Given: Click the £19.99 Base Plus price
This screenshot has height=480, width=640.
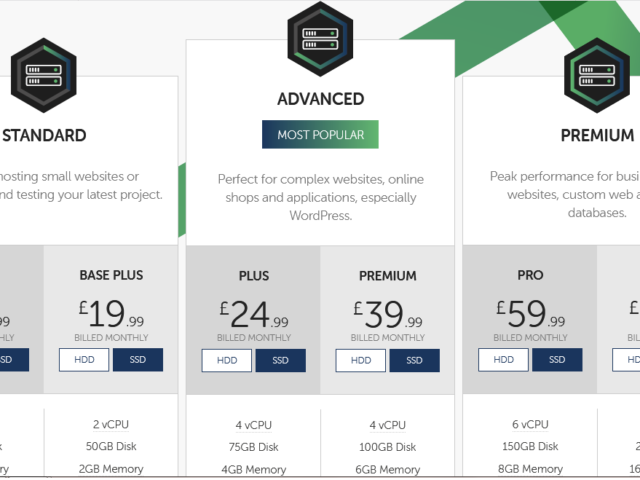Looking at the screenshot, I should tap(111, 313).
